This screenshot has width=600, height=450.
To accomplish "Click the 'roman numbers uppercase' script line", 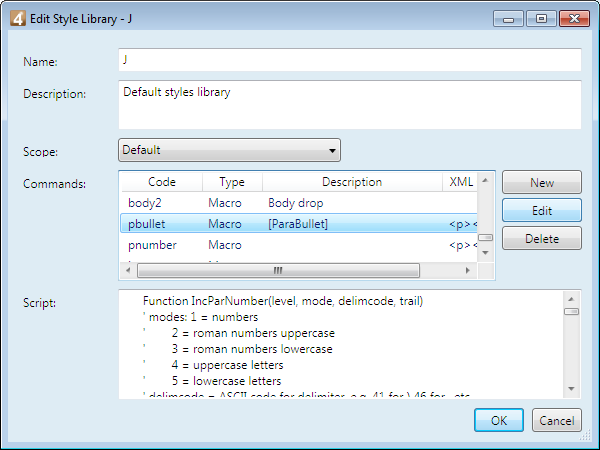I will 253,333.
